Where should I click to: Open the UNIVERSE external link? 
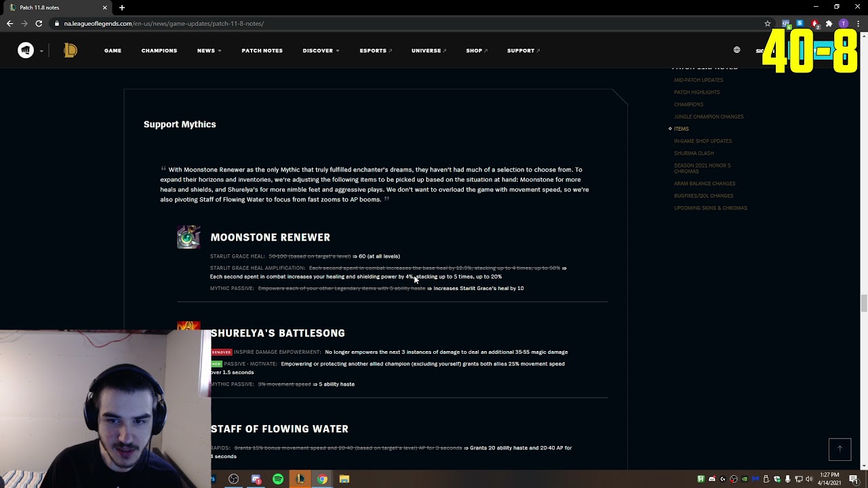click(429, 50)
